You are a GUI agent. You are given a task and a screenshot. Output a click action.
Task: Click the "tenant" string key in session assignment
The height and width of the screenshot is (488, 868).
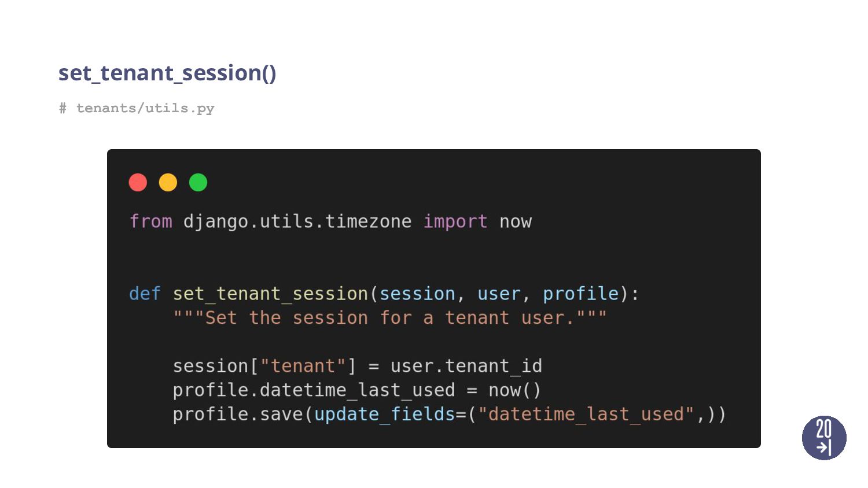tap(303, 366)
